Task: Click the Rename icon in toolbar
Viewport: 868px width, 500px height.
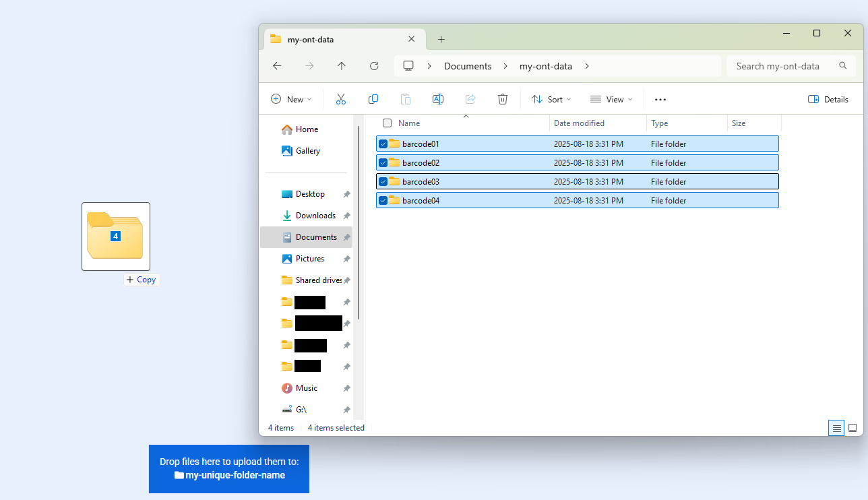Action: pyautogui.click(x=437, y=99)
